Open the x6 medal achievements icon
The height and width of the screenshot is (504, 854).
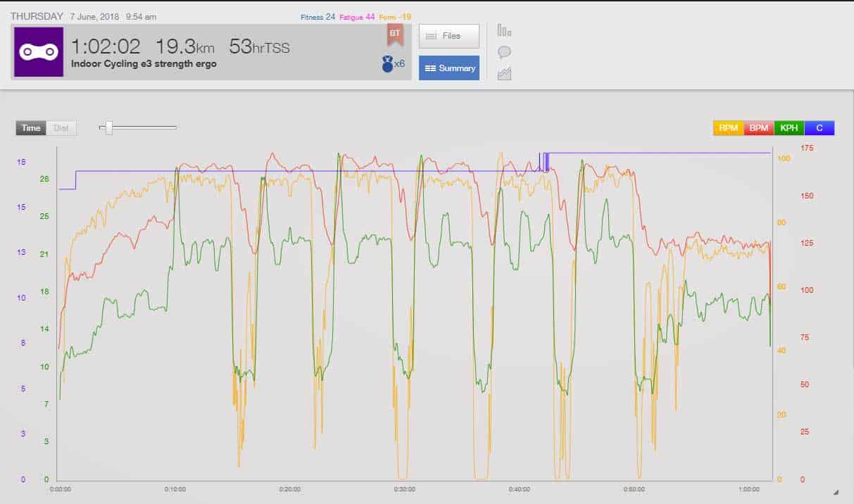click(x=393, y=63)
